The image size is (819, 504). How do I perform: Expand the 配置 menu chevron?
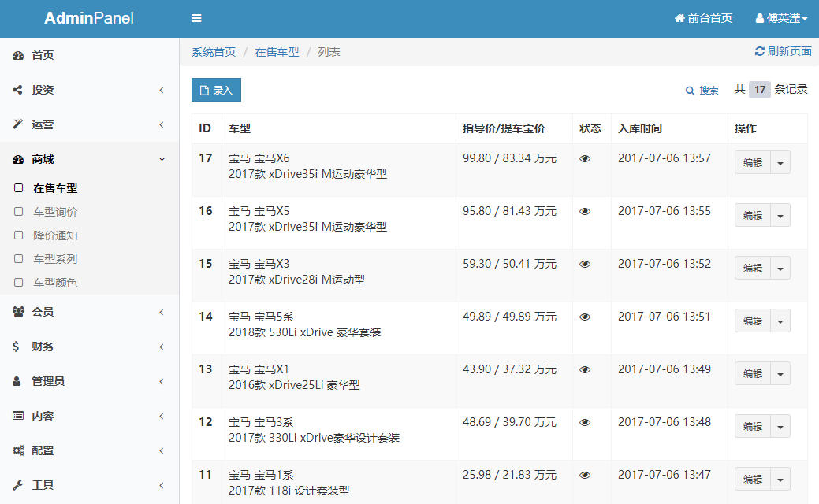coord(162,450)
